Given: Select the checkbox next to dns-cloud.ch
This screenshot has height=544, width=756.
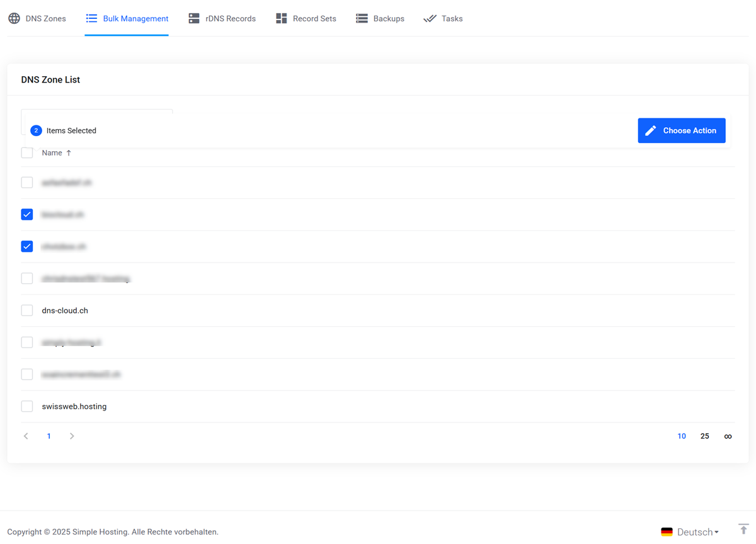Looking at the screenshot, I should tap(27, 310).
